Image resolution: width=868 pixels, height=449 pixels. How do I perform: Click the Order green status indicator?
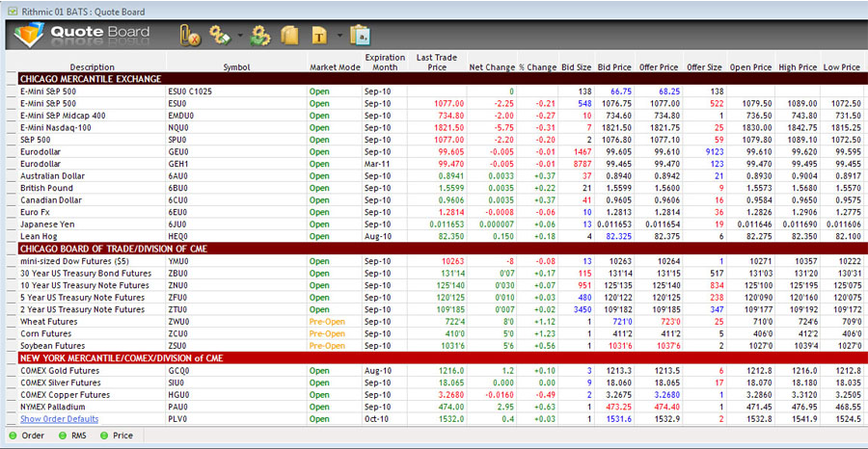(11, 436)
